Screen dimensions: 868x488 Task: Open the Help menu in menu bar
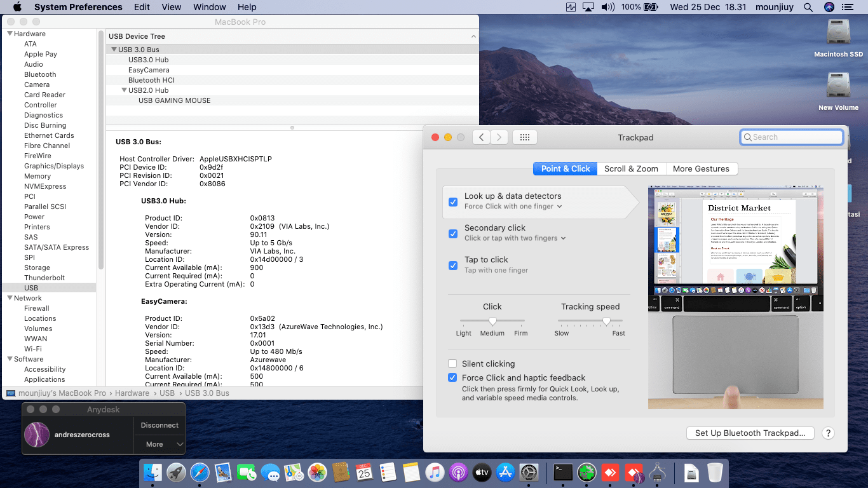[x=247, y=7]
